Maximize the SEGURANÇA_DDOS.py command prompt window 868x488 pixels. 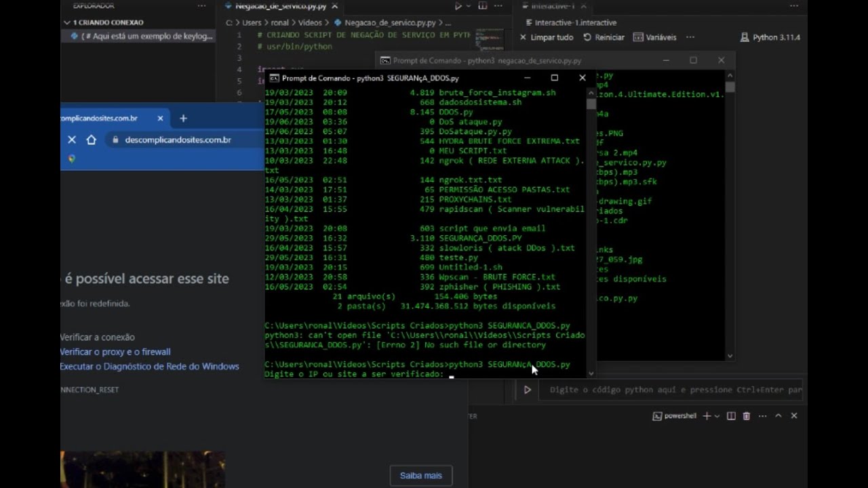(x=554, y=78)
